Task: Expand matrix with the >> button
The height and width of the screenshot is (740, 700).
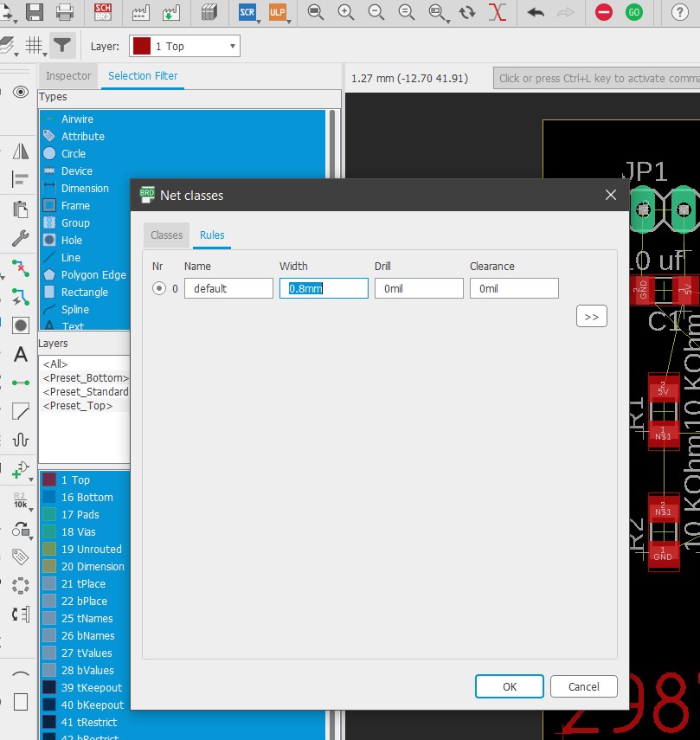Action: 591,317
